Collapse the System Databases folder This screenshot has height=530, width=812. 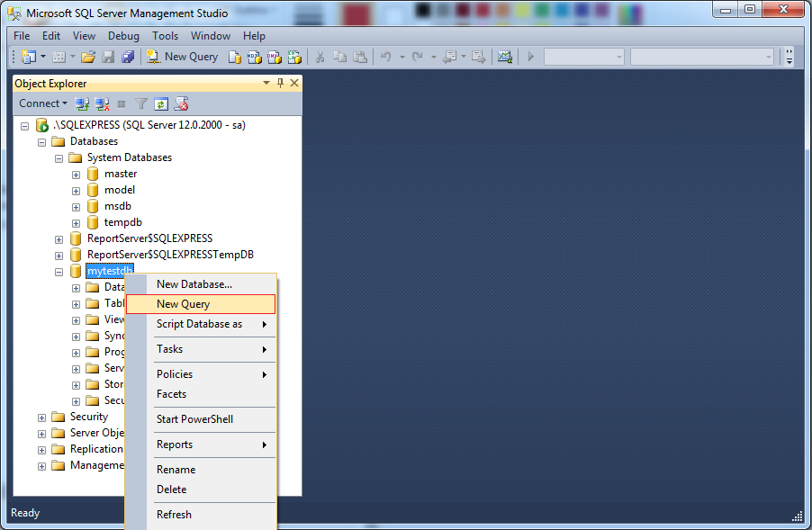(59, 158)
